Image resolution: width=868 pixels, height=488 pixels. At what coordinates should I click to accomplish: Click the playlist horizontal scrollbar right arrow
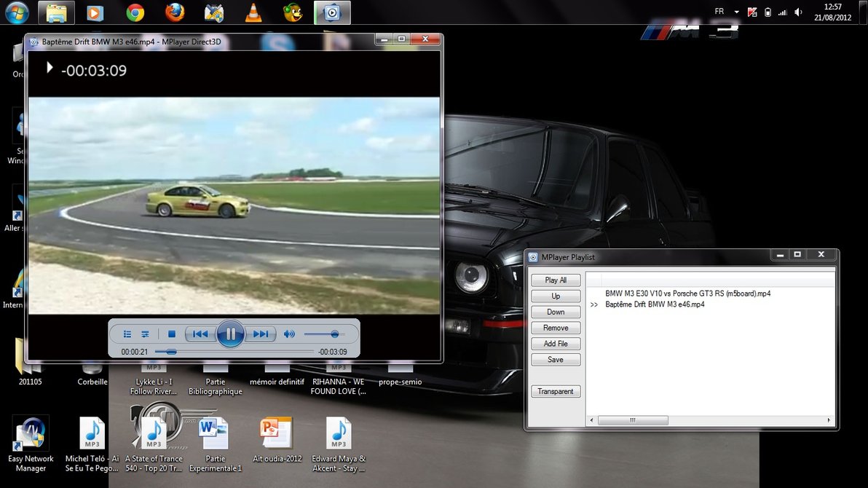829,421
